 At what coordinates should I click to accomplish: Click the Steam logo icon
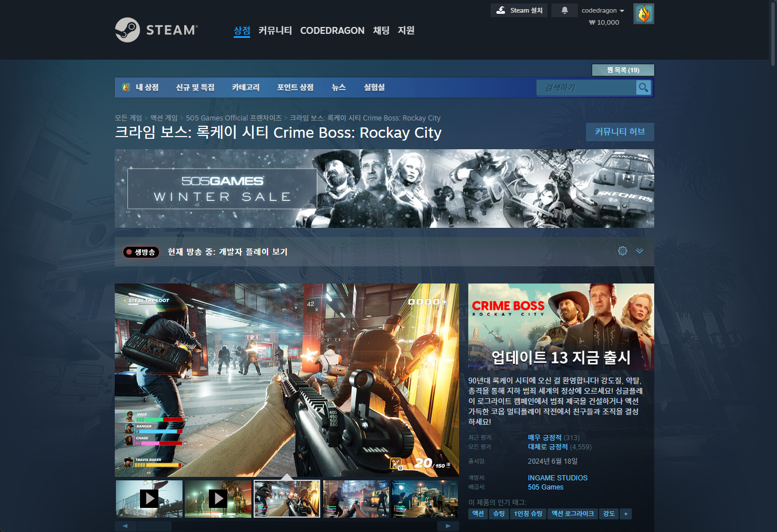click(127, 30)
